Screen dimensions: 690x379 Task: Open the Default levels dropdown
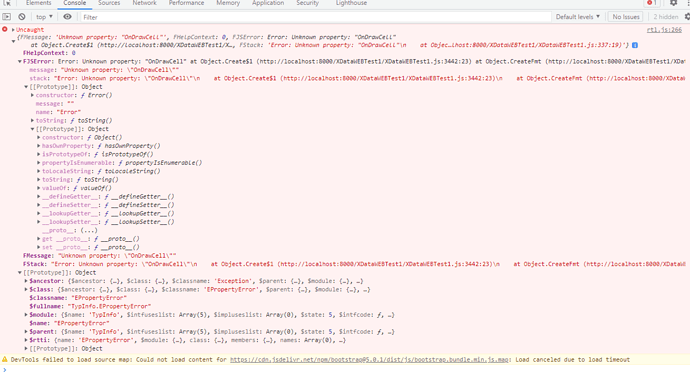577,17
